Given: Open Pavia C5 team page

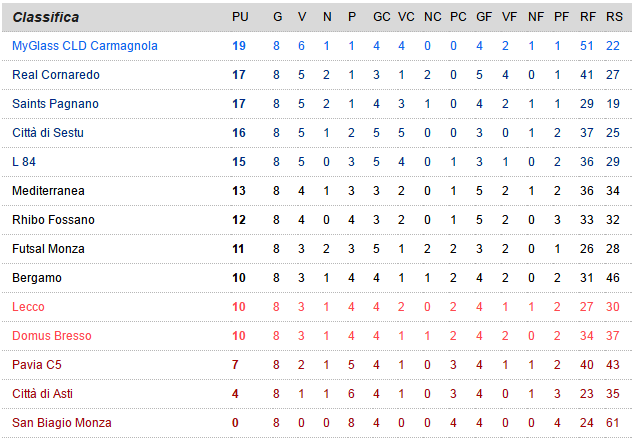Looking at the screenshot, I should point(36,365).
